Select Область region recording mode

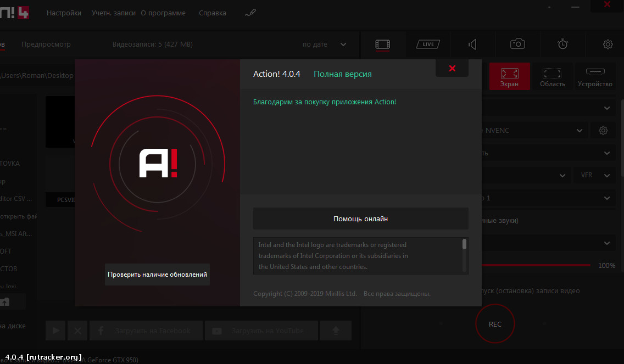click(x=553, y=76)
